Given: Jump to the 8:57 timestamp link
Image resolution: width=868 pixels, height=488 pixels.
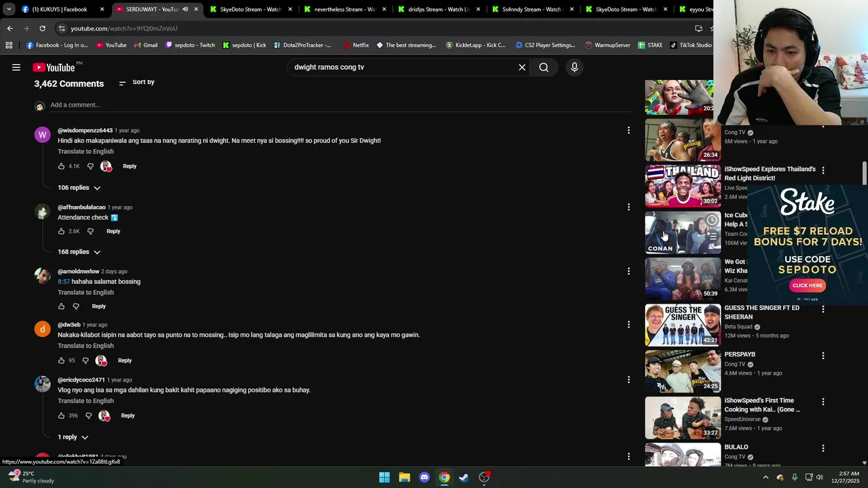Looking at the screenshot, I should click(64, 282).
